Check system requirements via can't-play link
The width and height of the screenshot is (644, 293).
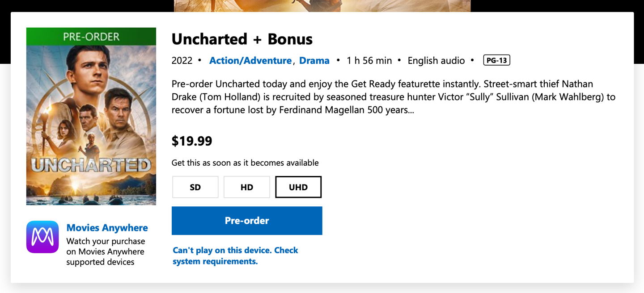235,255
